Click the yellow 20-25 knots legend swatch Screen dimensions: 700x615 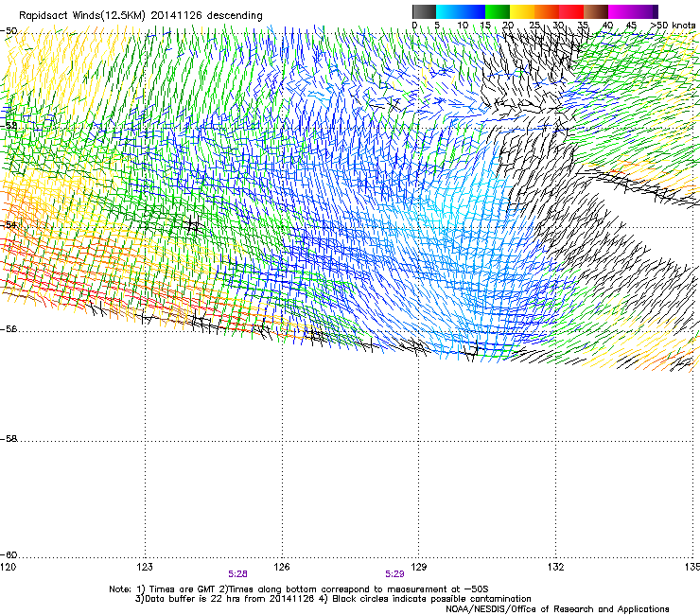pos(522,11)
